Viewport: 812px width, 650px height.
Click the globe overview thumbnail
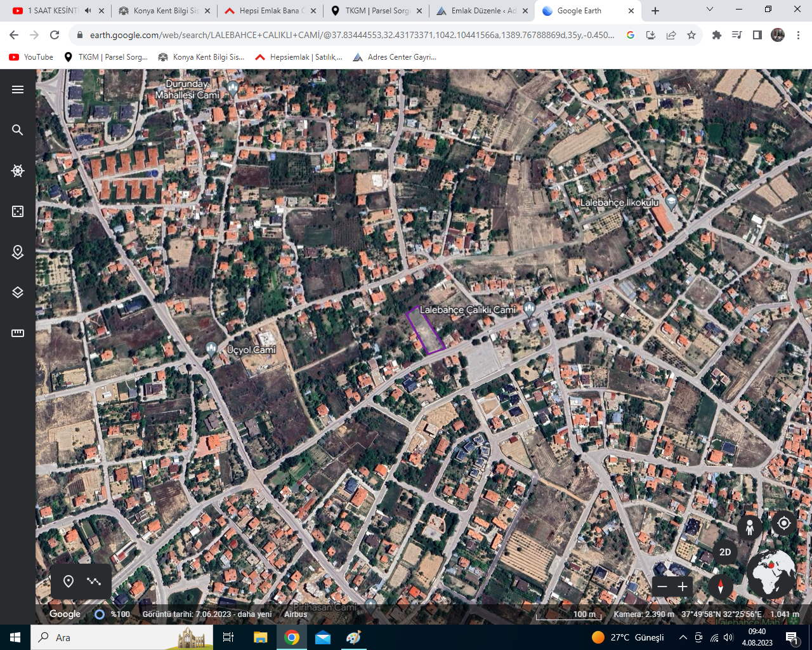(x=771, y=573)
